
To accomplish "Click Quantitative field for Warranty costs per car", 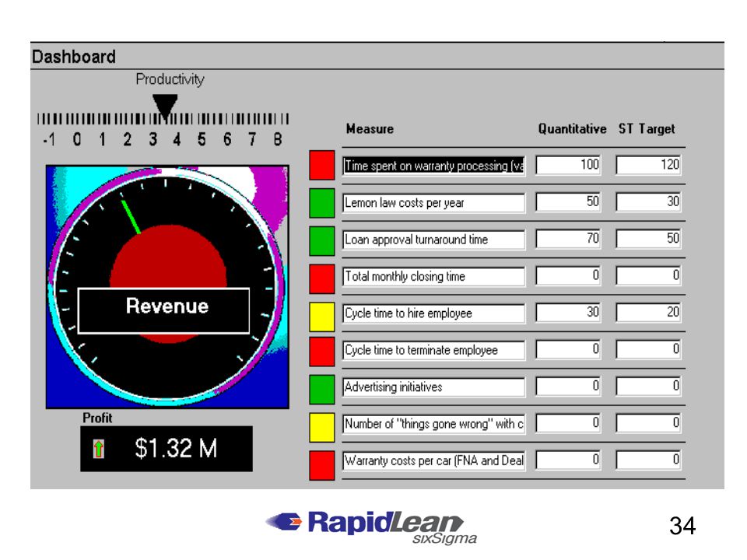I will click(x=568, y=460).
